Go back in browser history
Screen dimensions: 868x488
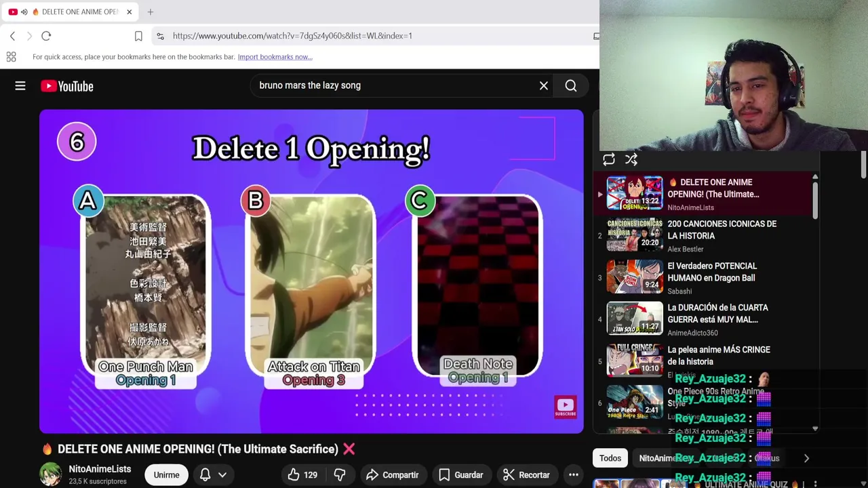pos(12,36)
